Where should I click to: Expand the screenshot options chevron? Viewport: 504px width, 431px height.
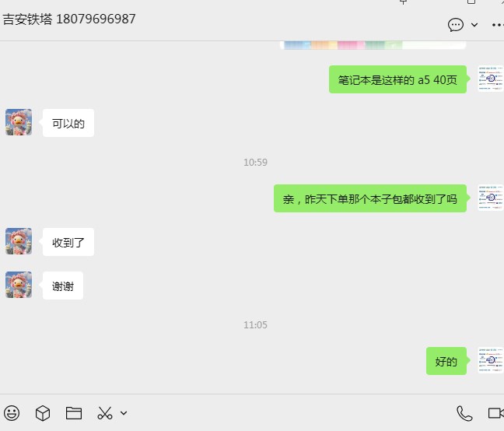pos(124,413)
